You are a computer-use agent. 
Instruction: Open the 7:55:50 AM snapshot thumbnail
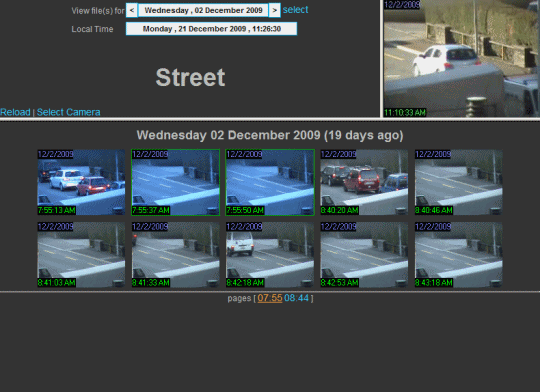270,182
